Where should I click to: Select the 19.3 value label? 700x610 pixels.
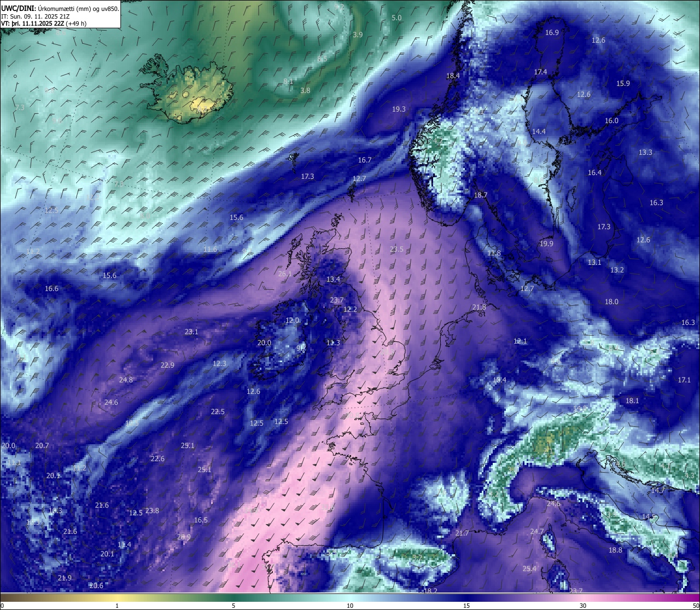tap(399, 109)
